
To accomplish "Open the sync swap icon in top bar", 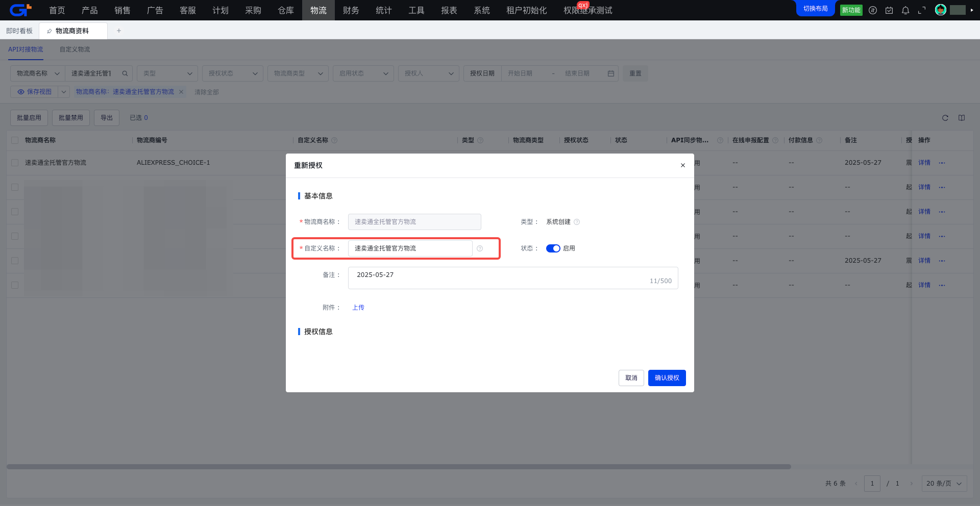I will (x=873, y=10).
